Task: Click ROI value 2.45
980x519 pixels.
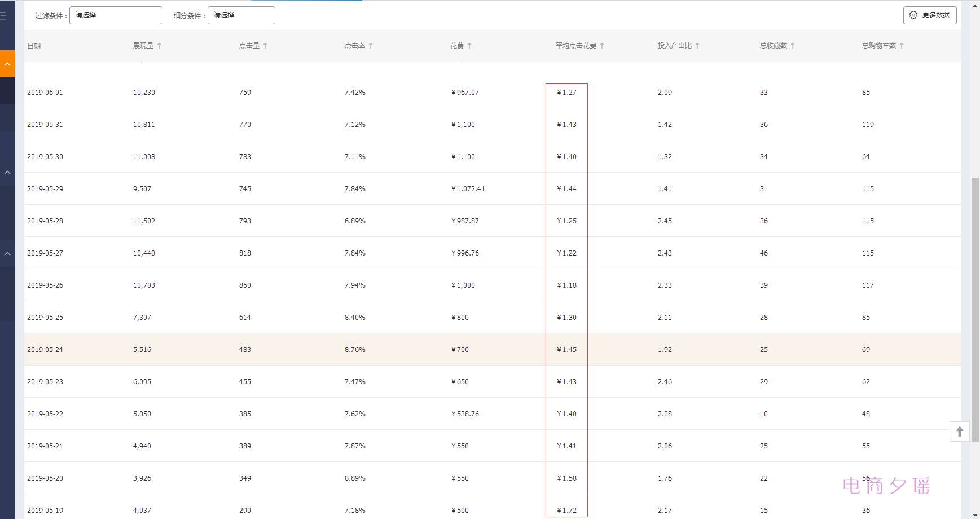Action: click(x=665, y=221)
